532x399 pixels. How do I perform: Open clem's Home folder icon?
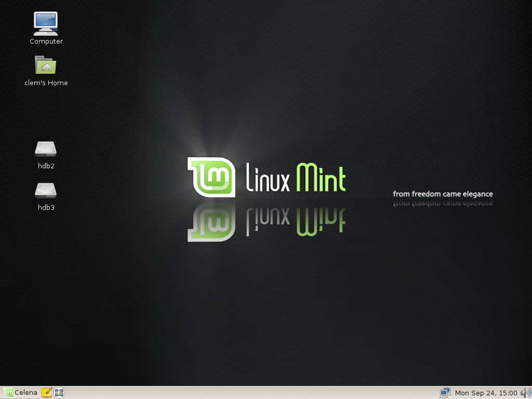coord(46,65)
